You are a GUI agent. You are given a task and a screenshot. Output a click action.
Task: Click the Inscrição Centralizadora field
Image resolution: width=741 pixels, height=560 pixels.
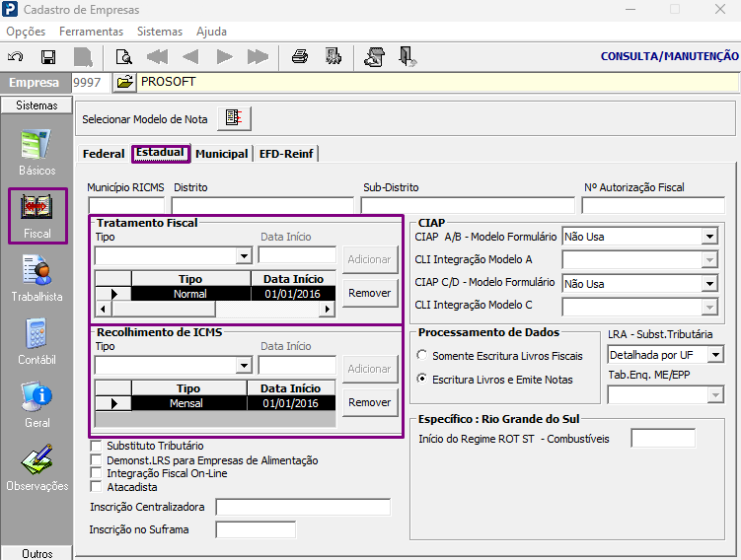pyautogui.click(x=303, y=507)
